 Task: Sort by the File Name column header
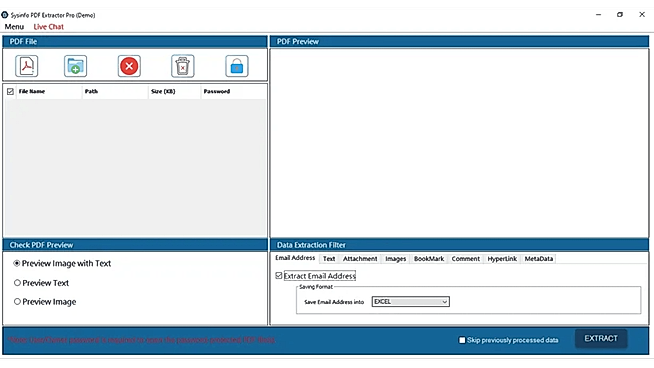click(49, 91)
